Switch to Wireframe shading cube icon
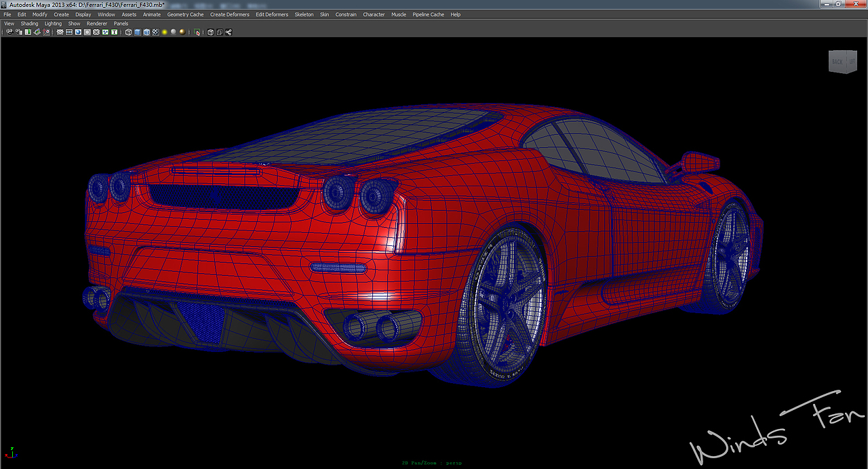This screenshot has height=469, width=868. (x=128, y=32)
